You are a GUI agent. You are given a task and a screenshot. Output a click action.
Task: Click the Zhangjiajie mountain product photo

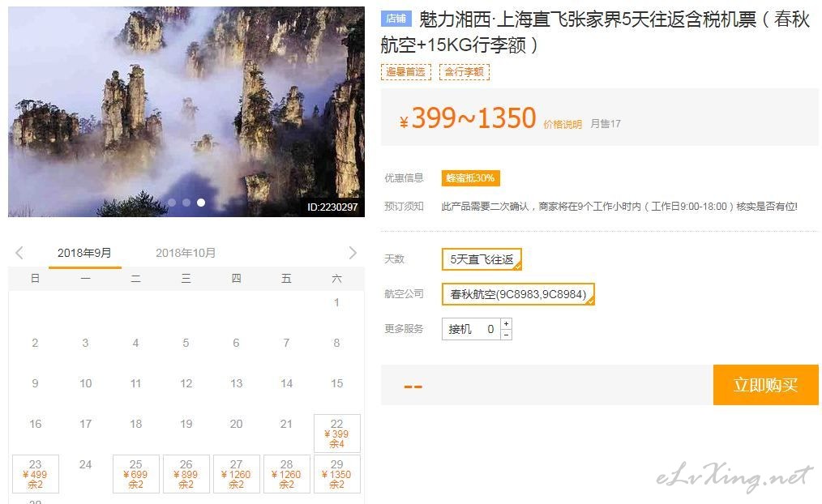tap(186, 112)
